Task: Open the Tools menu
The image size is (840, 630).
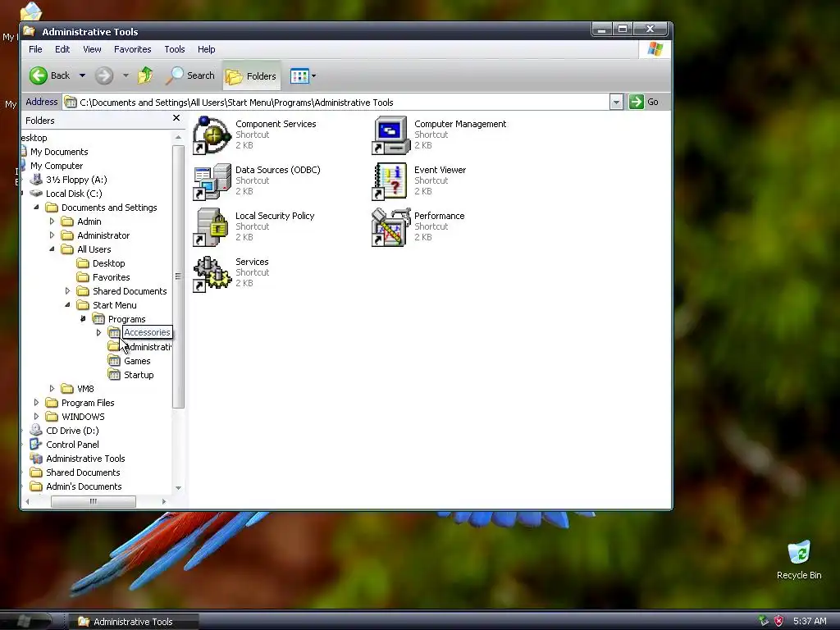Action: point(175,49)
